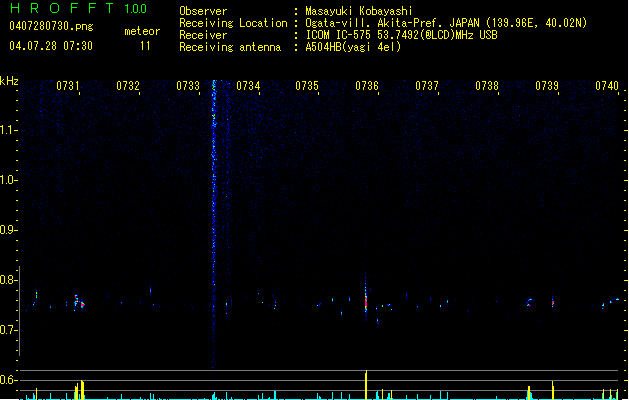
Task: Click the date stamp 04.07.28 07:30
Action: [x=51, y=46]
